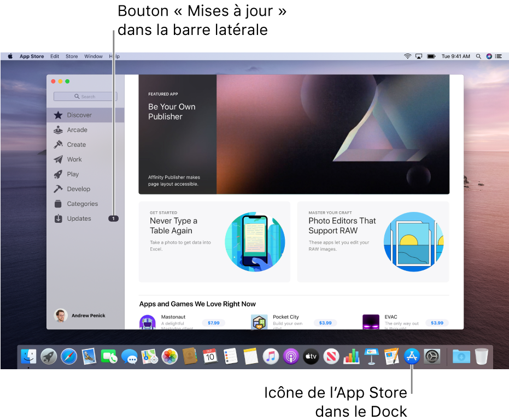Buy Pocket City for $3.99
Viewport: 509px width, 420px height.
(325, 323)
